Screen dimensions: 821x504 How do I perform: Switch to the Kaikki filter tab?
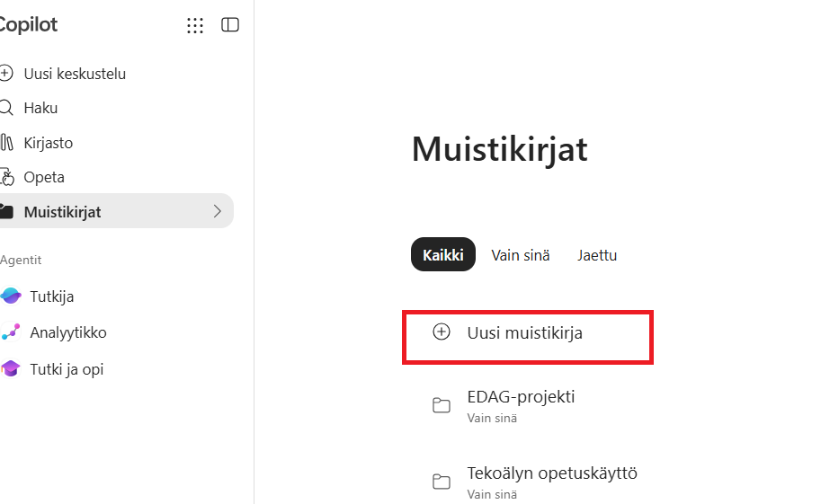tap(443, 255)
